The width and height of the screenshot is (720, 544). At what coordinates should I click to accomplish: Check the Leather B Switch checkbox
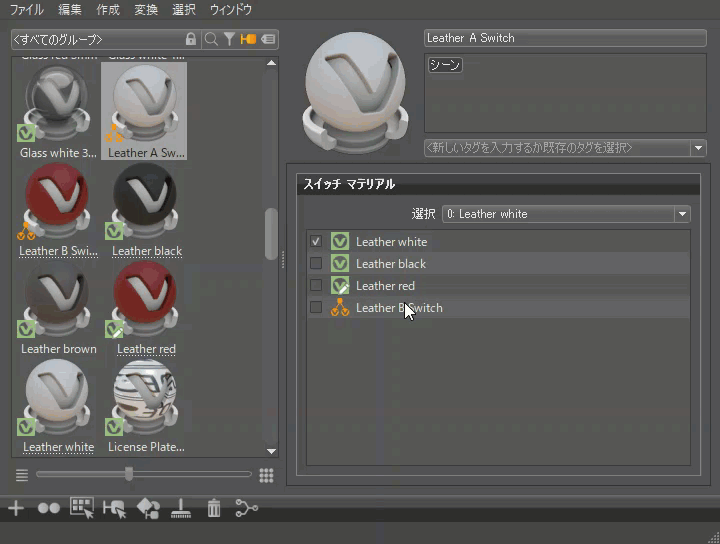(316, 307)
